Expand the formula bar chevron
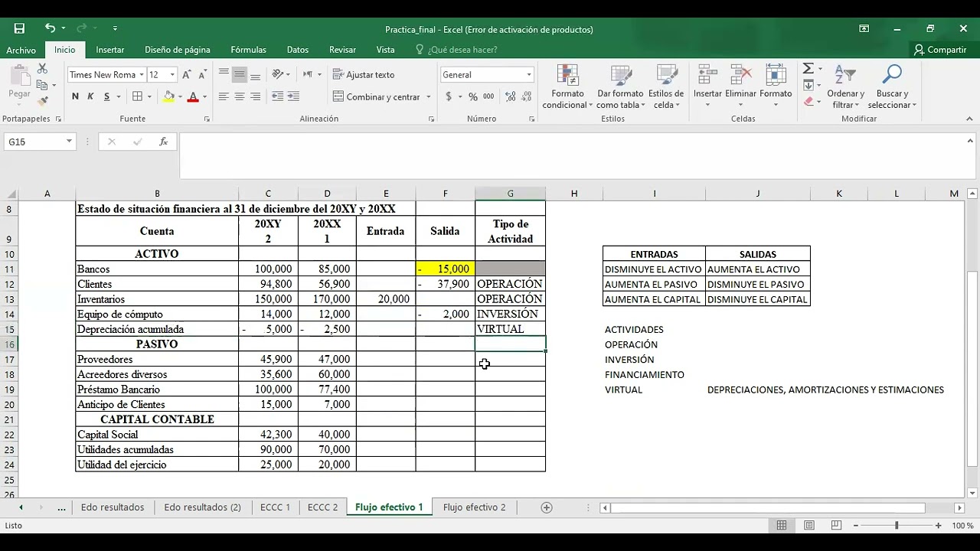The height and width of the screenshot is (551, 980). pyautogui.click(x=972, y=141)
